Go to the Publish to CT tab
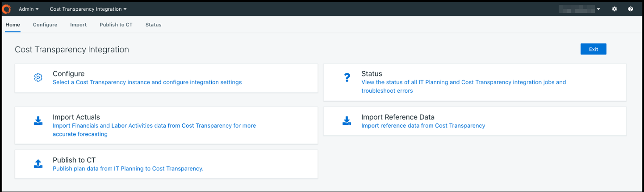This screenshot has height=192, width=644. pos(116,25)
